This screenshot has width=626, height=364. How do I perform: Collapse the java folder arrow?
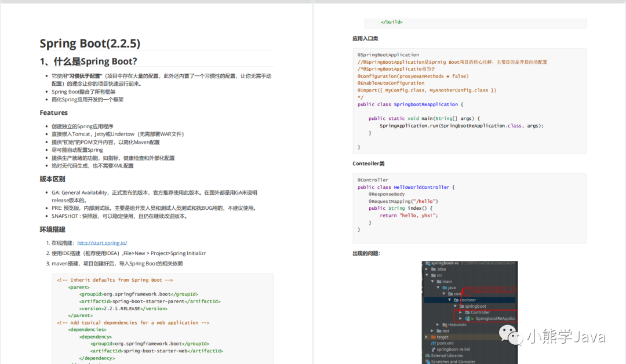(438, 287)
